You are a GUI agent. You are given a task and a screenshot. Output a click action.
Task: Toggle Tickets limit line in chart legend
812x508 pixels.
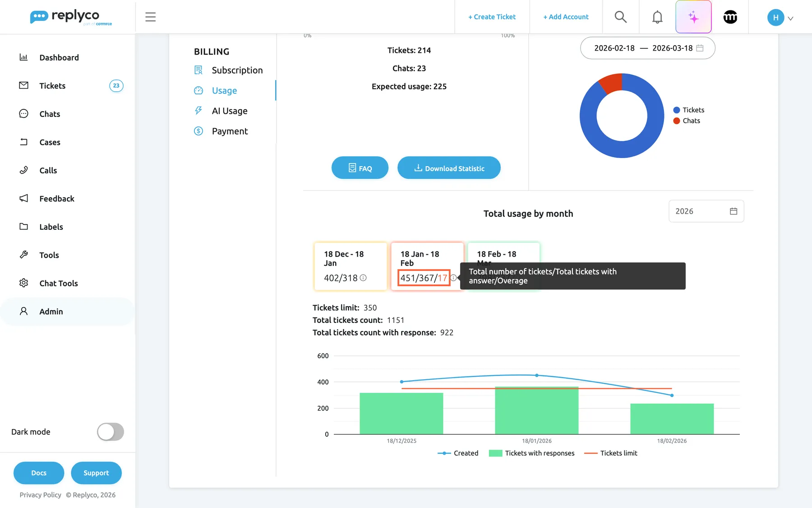click(x=610, y=453)
